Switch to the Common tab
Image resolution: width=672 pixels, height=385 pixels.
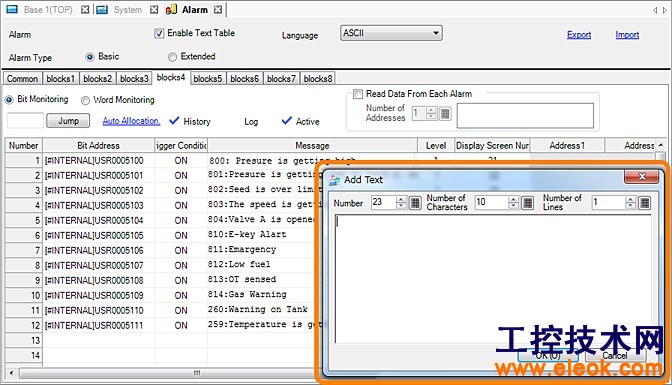[22, 79]
